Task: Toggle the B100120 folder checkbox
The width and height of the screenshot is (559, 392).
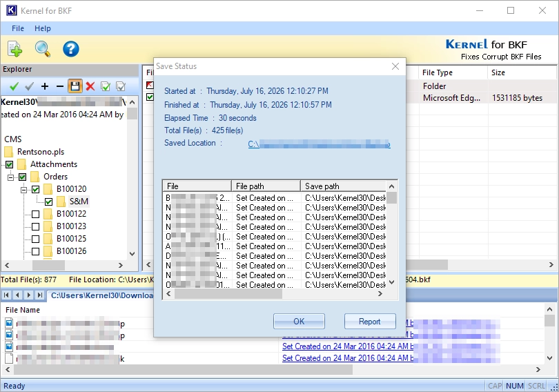Action: tap(36, 190)
